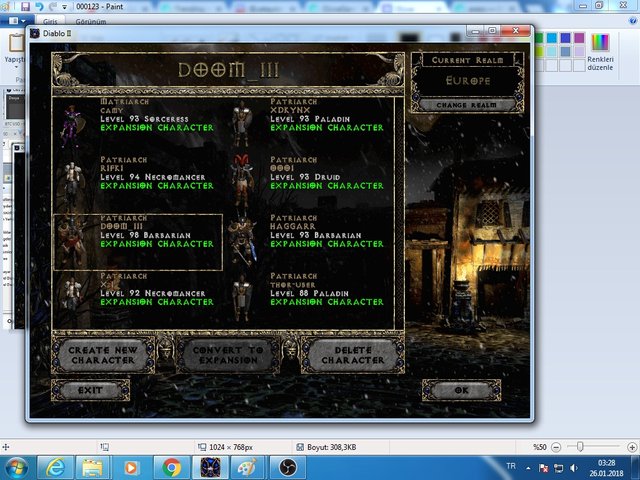Click the TR language indicator in the tray
Screen dimensions: 640x480
(x=511, y=466)
